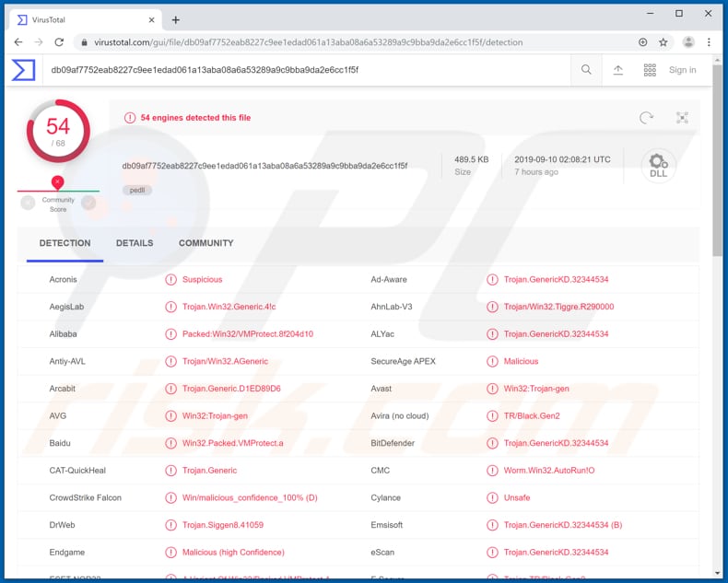Click community score downvote icon
728x583 pixels.
(x=28, y=203)
